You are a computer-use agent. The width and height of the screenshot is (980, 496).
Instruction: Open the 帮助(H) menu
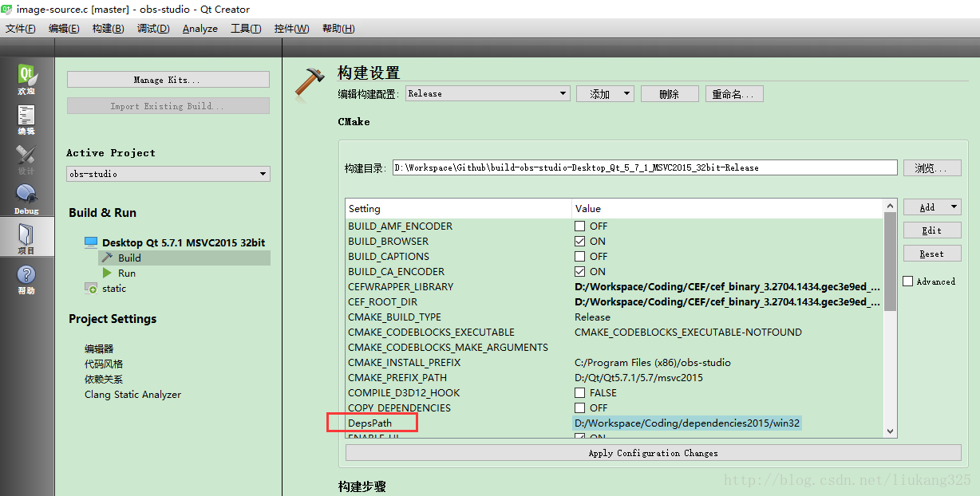coord(338,29)
